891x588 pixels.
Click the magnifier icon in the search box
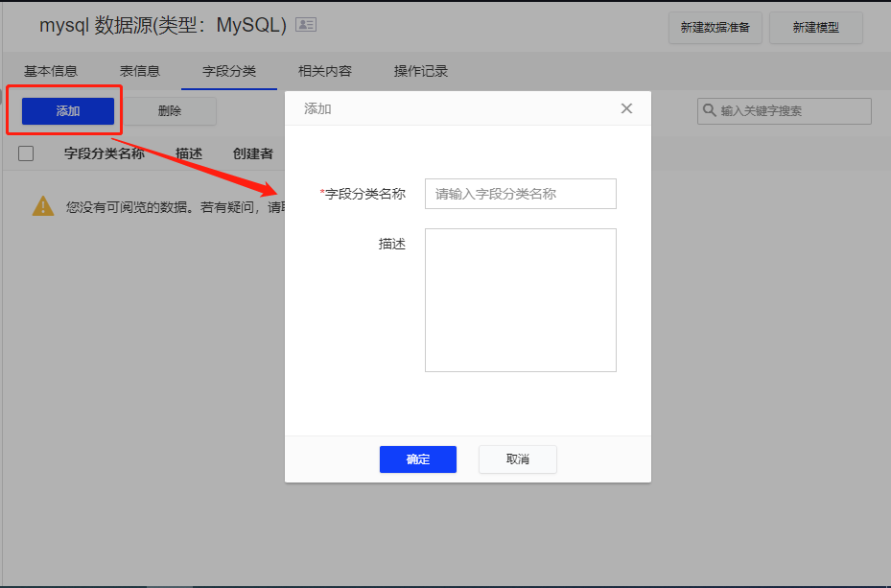[x=710, y=111]
